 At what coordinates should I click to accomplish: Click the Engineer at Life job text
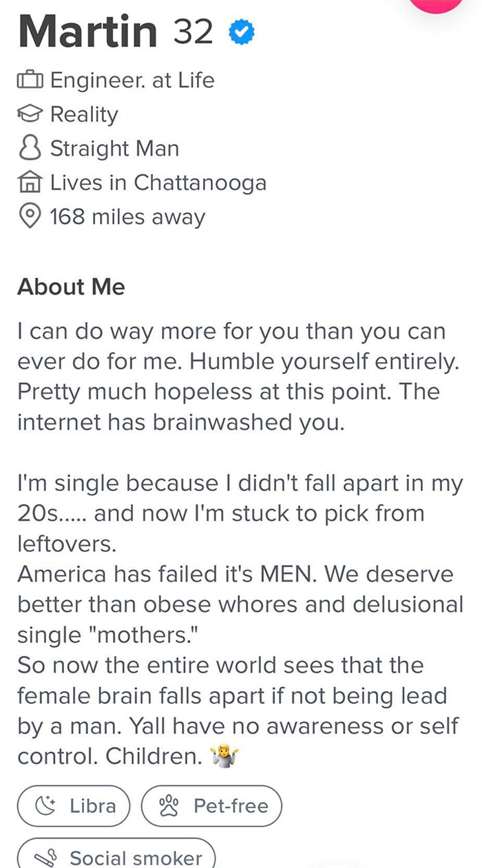coord(132,80)
